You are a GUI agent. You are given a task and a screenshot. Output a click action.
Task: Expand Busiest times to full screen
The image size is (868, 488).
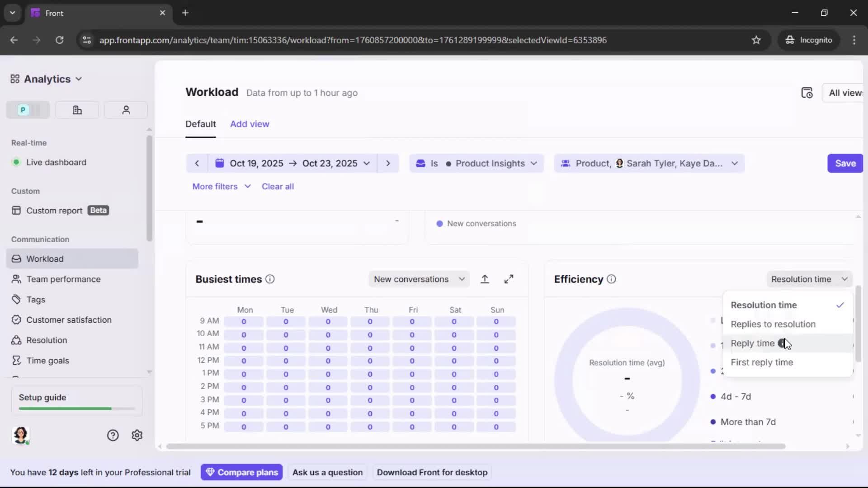[x=509, y=279]
